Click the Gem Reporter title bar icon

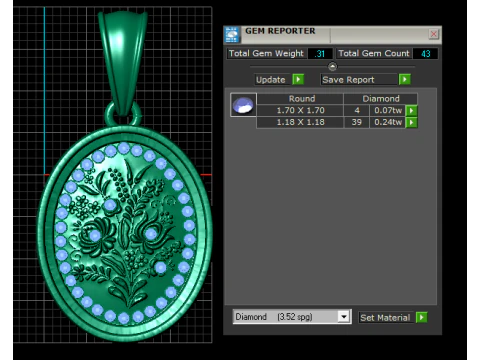point(232,35)
